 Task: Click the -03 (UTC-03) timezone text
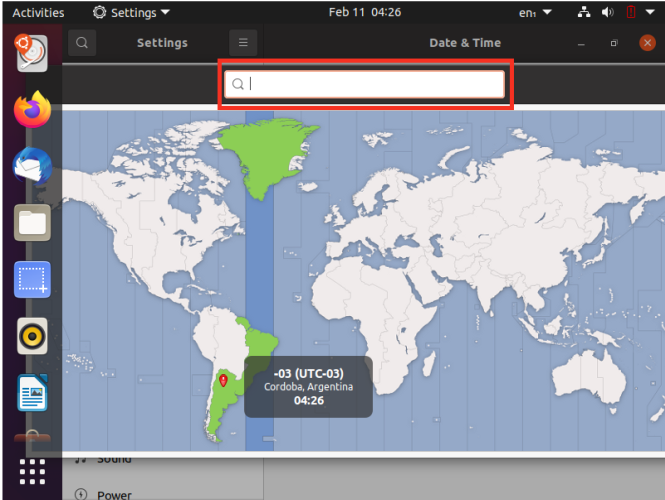(308, 374)
